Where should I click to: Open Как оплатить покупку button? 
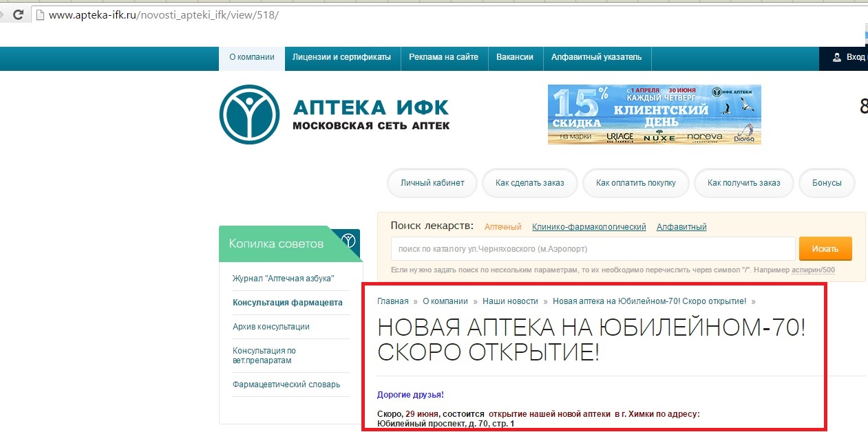tap(636, 183)
